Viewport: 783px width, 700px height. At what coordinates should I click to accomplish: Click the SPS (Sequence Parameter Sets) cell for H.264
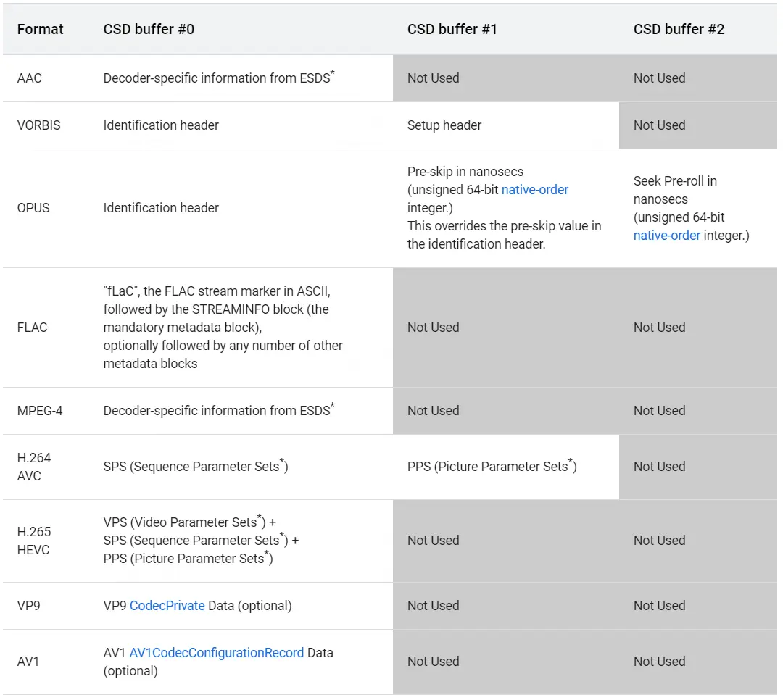196,467
